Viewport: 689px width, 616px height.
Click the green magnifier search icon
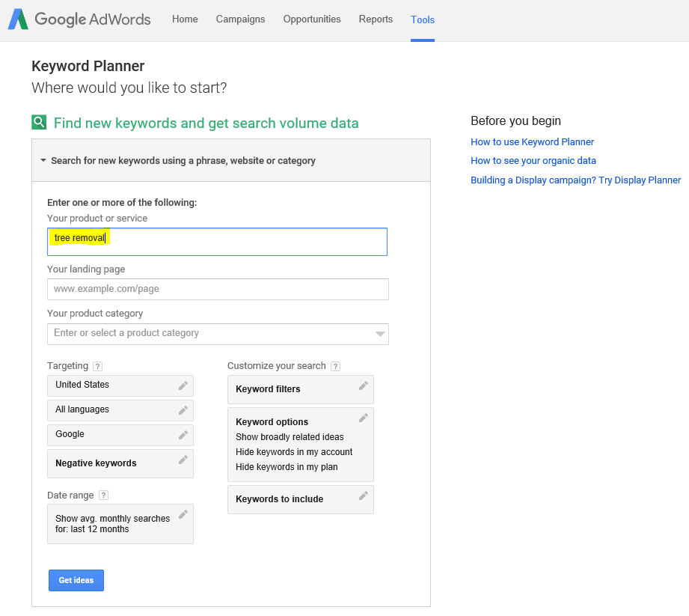[39, 122]
